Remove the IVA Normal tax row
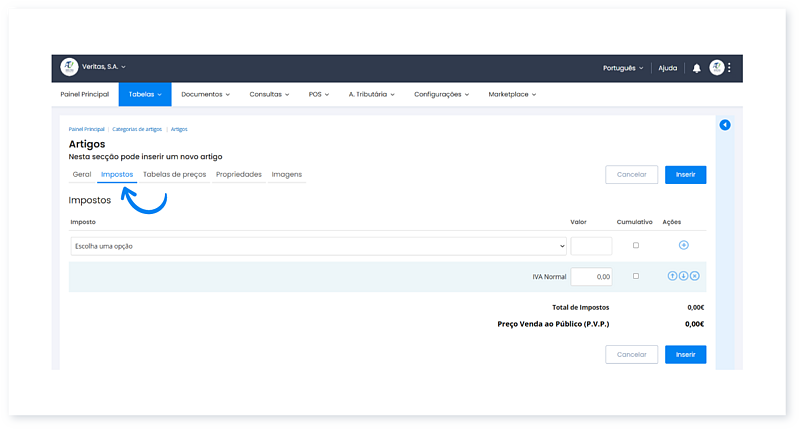The image size is (800, 430). coord(694,276)
